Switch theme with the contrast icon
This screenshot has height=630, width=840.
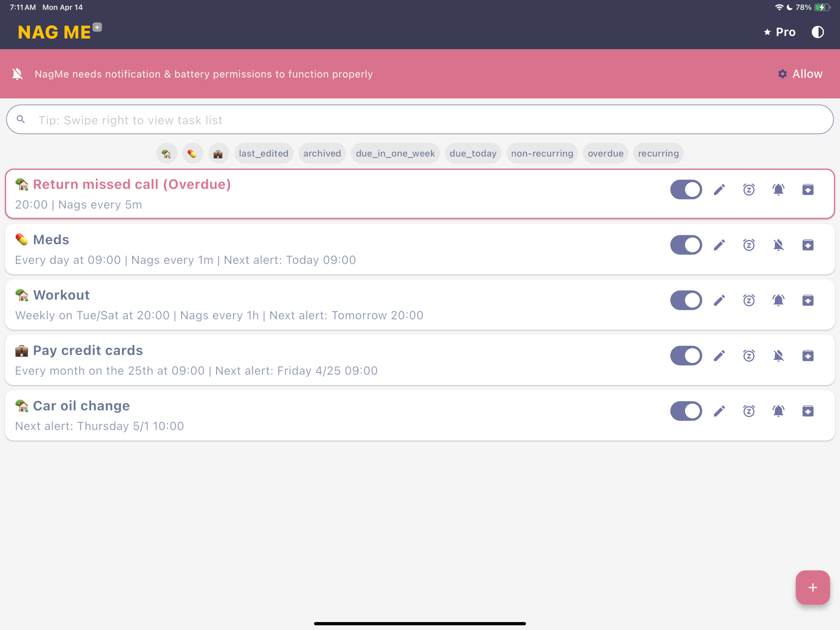click(x=818, y=32)
